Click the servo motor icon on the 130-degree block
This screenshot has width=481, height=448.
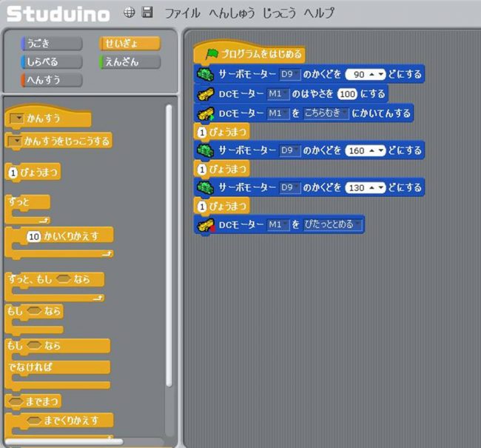tap(205, 186)
